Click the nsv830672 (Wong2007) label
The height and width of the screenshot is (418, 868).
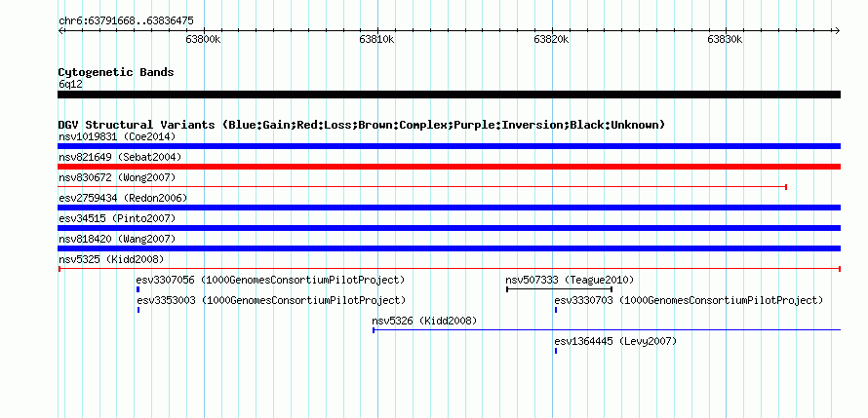[117, 177]
